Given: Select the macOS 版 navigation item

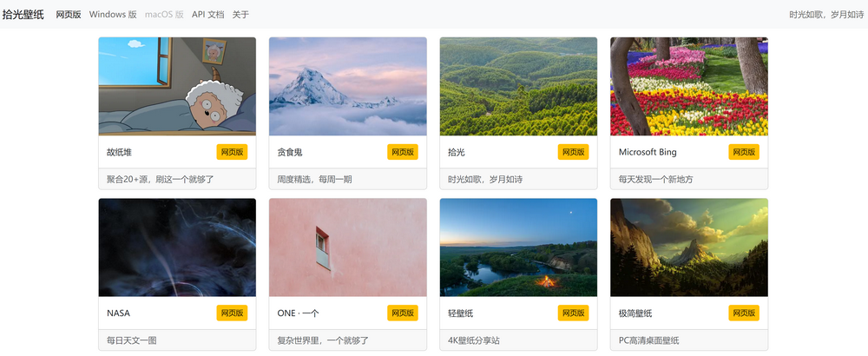Looking at the screenshot, I should click(164, 15).
